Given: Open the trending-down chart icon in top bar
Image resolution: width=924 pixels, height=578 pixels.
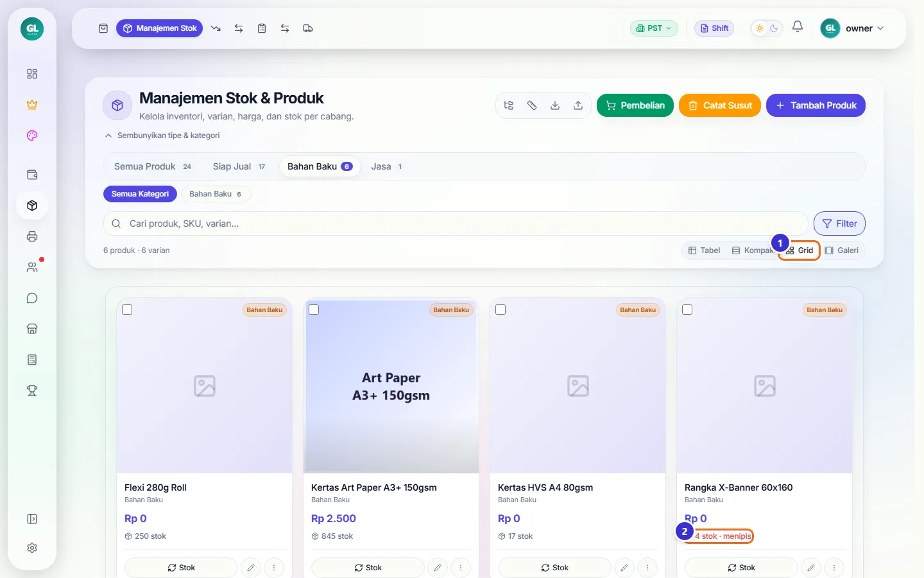Looking at the screenshot, I should point(216,28).
